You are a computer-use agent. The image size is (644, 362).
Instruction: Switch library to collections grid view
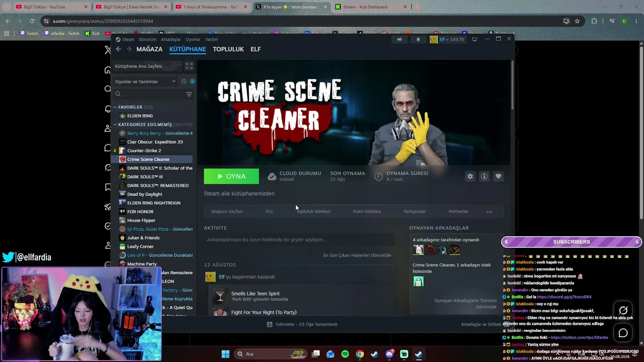(x=189, y=66)
